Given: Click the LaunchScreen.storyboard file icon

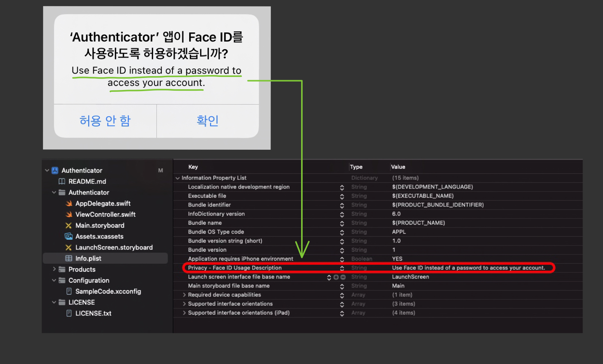Looking at the screenshot, I should 69,247.
